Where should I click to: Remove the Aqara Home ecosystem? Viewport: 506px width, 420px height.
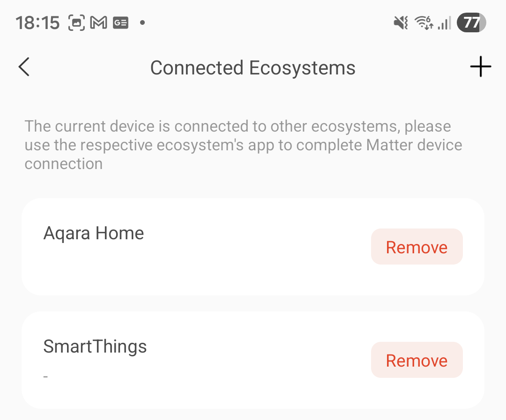click(x=417, y=247)
